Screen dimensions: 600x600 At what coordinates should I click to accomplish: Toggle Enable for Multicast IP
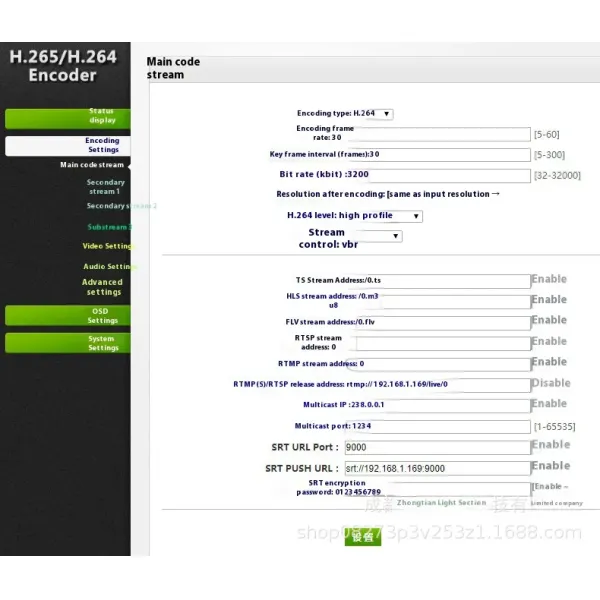tap(549, 404)
